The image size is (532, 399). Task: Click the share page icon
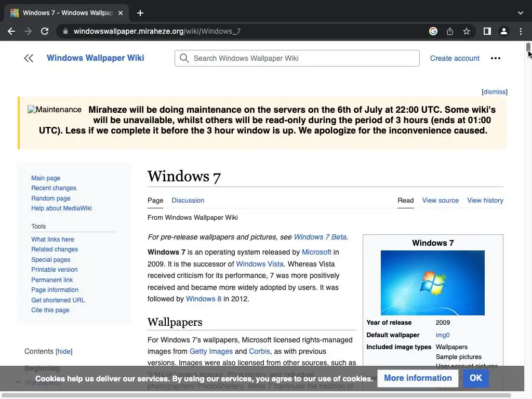[x=450, y=31]
